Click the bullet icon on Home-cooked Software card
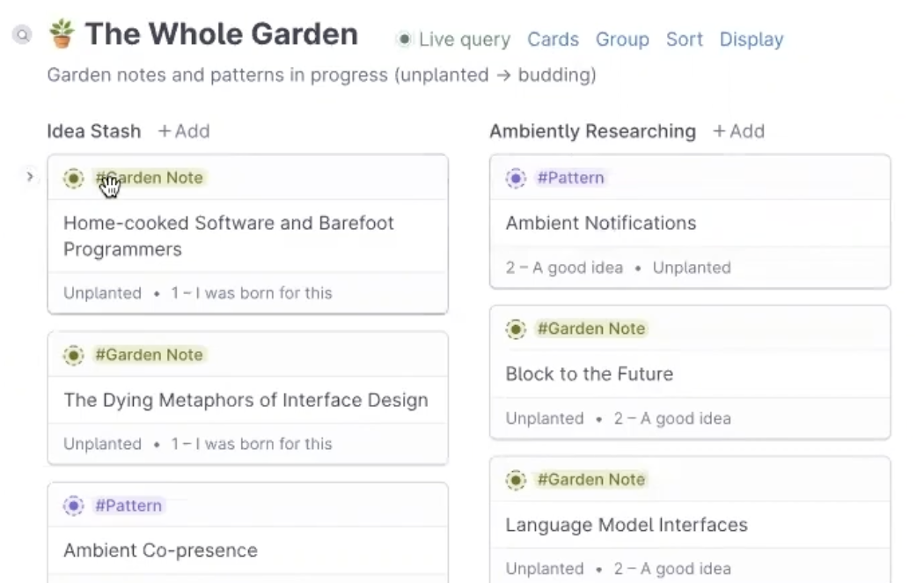924x583 pixels. [74, 178]
